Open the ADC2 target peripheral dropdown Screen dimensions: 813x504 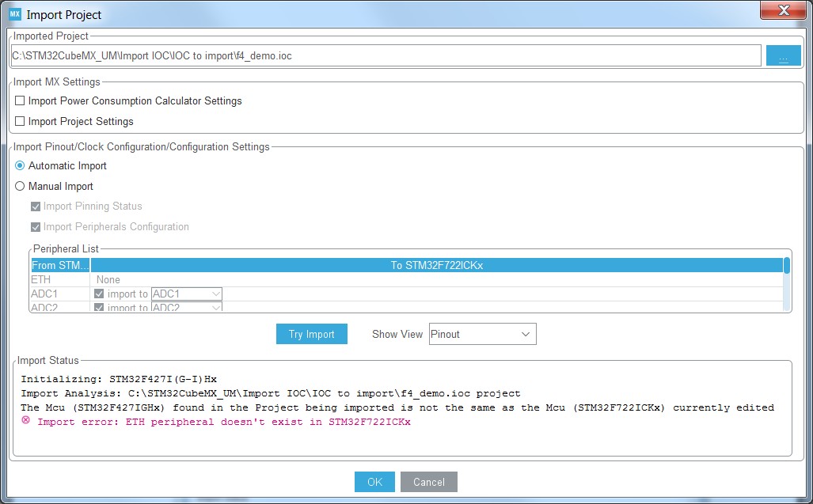click(187, 307)
